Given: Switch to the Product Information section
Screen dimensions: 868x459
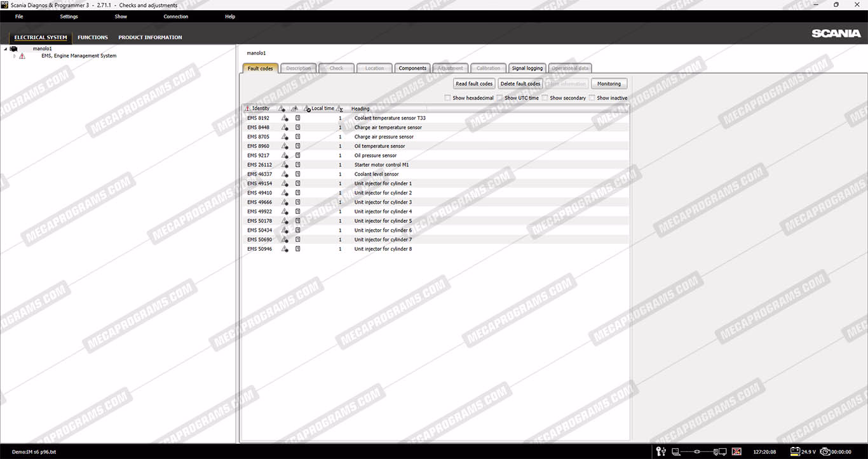Looking at the screenshot, I should point(150,37).
